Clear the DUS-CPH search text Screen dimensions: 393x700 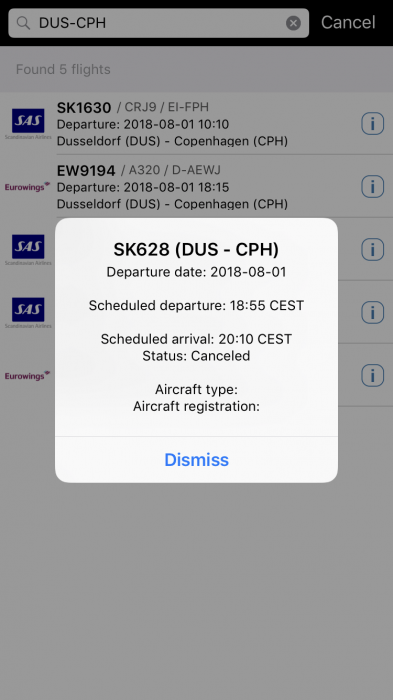click(293, 23)
